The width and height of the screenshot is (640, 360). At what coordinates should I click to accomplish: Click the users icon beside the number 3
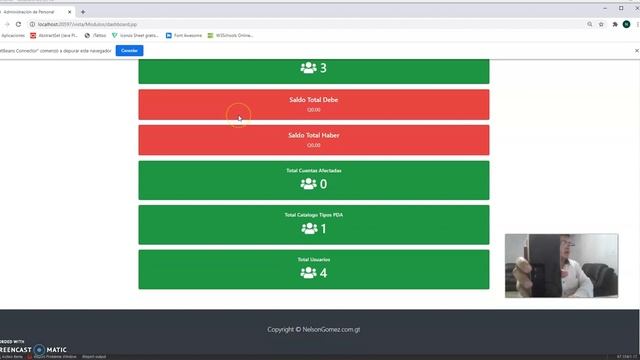click(x=309, y=68)
